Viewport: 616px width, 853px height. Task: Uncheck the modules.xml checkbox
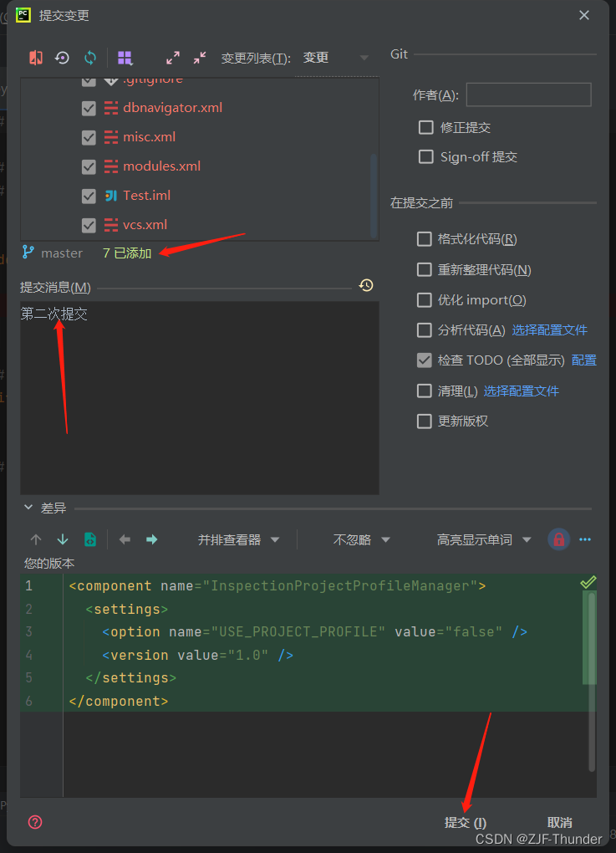point(89,166)
